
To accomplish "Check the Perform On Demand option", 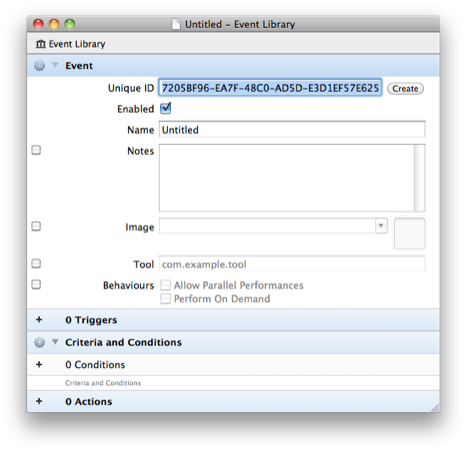I will [x=165, y=298].
